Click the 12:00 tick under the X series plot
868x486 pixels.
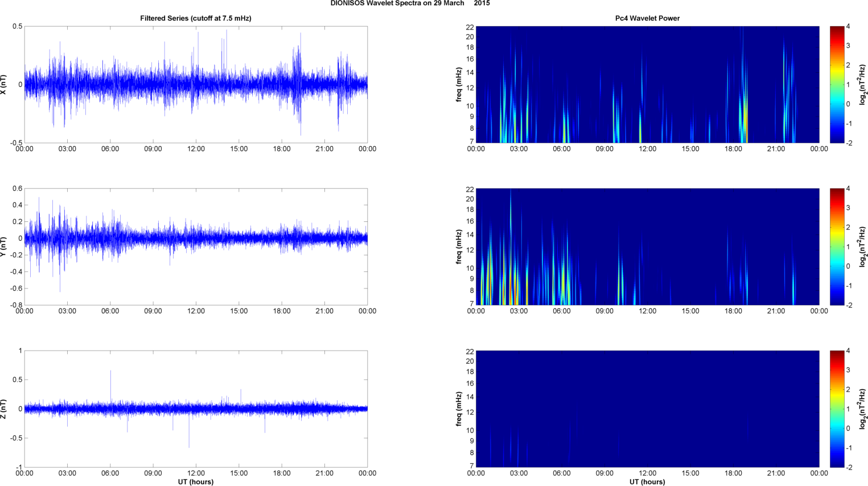pos(196,149)
